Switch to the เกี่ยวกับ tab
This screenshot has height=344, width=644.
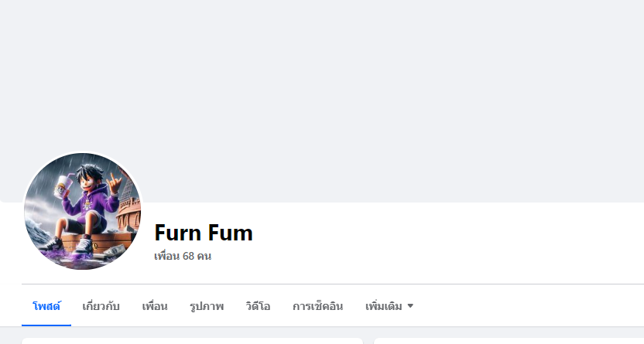coord(101,306)
